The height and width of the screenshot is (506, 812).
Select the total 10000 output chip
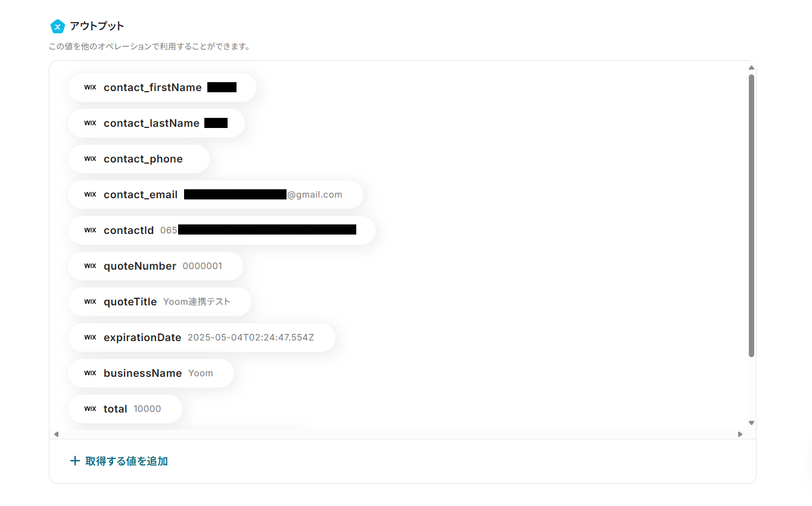click(125, 409)
